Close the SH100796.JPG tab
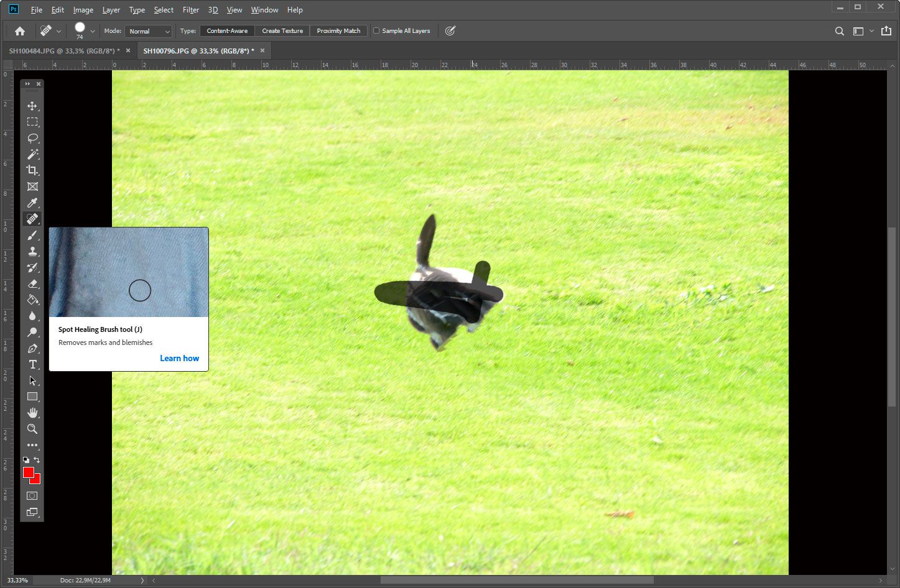Viewport: 900px width, 588px height. click(x=262, y=50)
